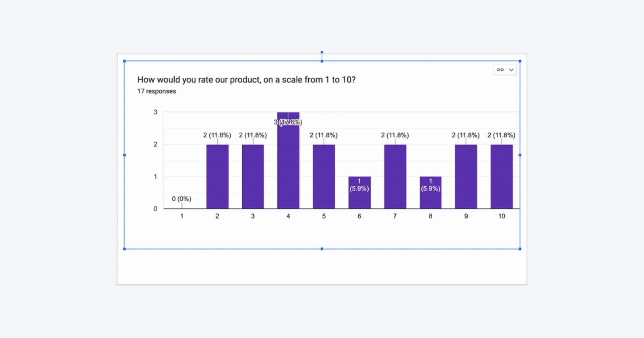644x338 pixels.
Task: Select the bar for rating 2
Action: point(217,176)
